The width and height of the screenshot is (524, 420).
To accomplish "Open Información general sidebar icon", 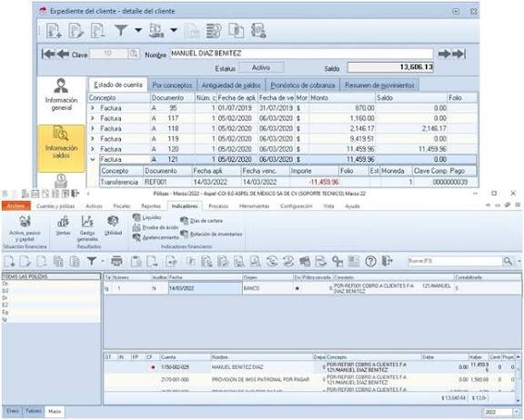I will pos(61,95).
